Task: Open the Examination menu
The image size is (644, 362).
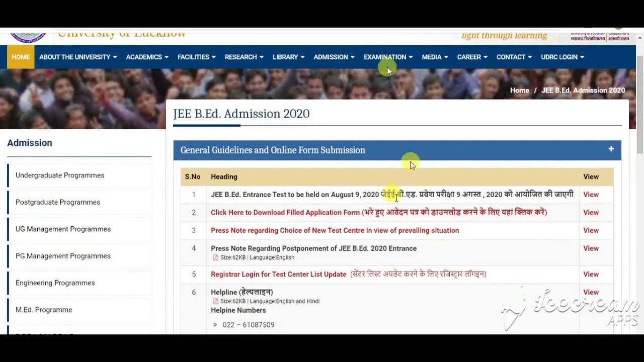Action: point(388,57)
